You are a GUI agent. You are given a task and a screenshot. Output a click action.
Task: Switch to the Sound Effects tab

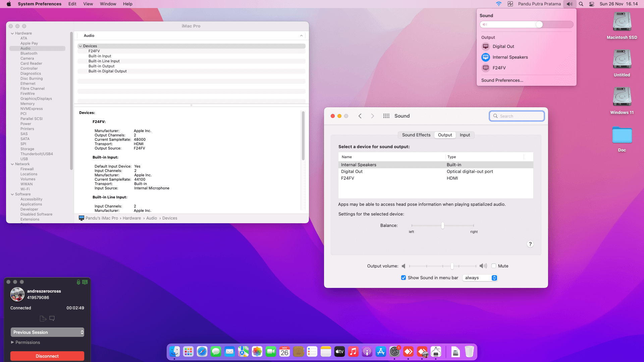pyautogui.click(x=416, y=135)
